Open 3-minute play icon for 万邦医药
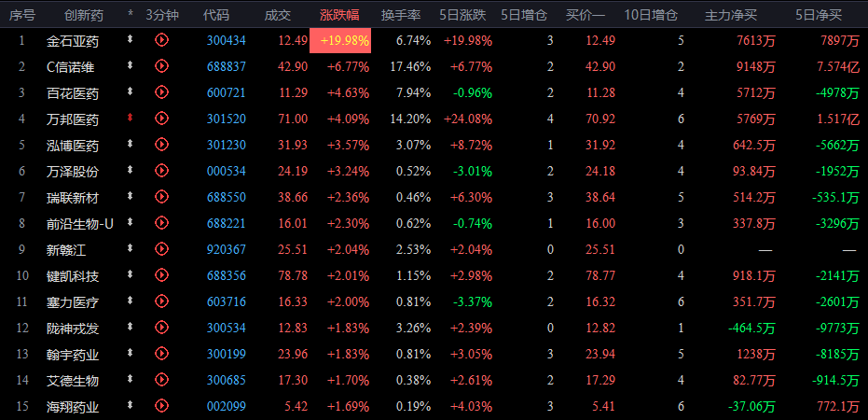Screen dimensions: 868x420 tap(161, 118)
